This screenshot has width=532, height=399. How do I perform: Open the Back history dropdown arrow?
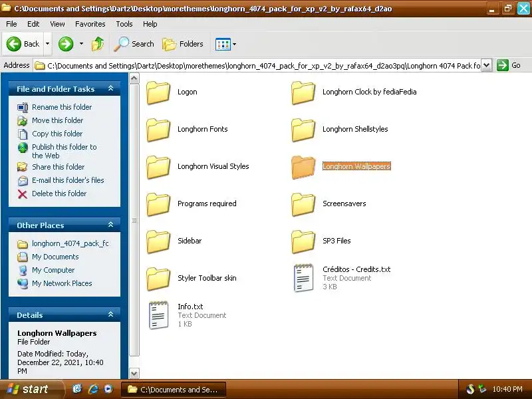[47, 44]
